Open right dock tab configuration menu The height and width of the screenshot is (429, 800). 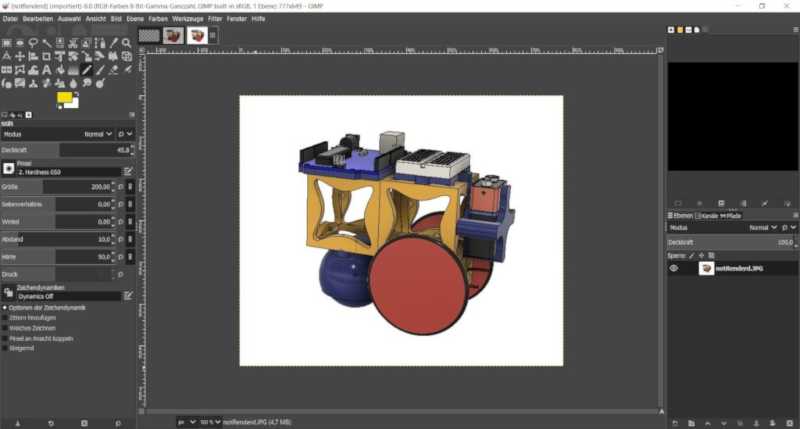[x=795, y=30]
